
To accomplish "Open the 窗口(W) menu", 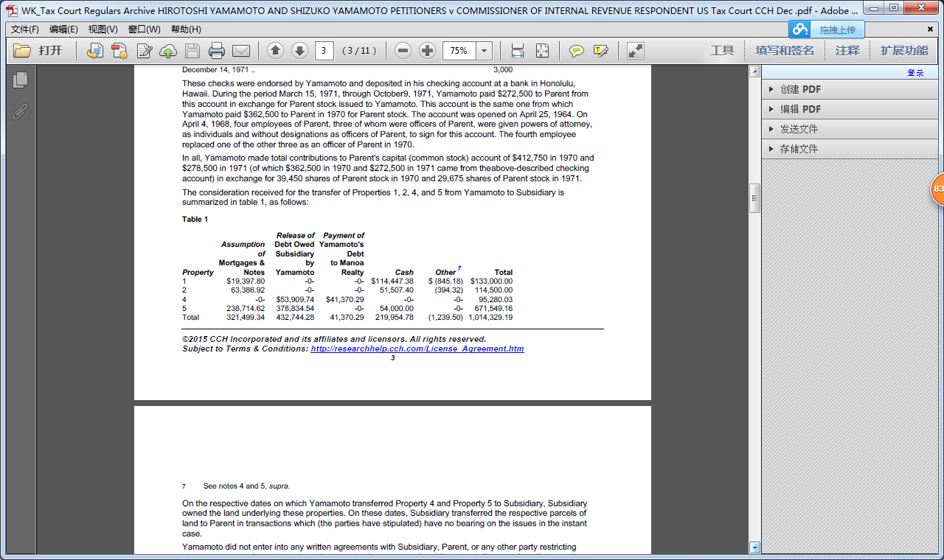I will 144,29.
